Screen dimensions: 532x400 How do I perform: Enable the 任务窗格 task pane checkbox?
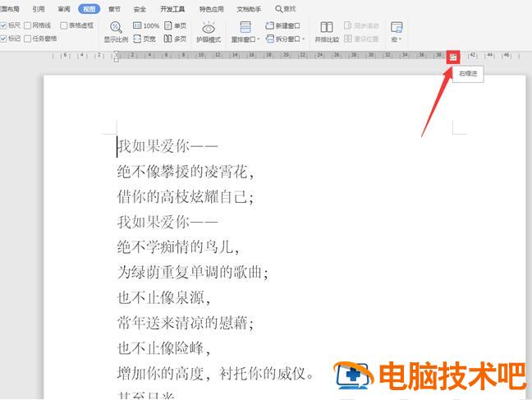click(29, 39)
